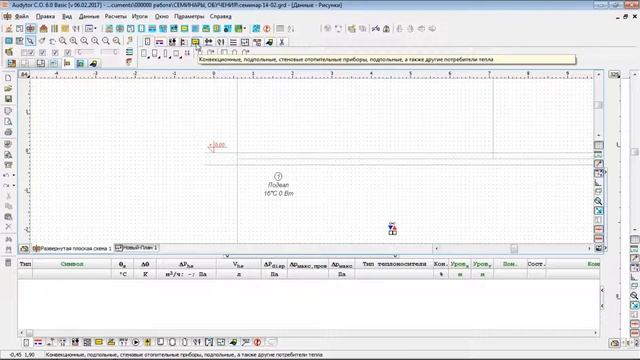This screenshot has height=360, width=640.
Task: Open dropdown arrow beside the table icon in main toolbar
Action: (x=96, y=29)
